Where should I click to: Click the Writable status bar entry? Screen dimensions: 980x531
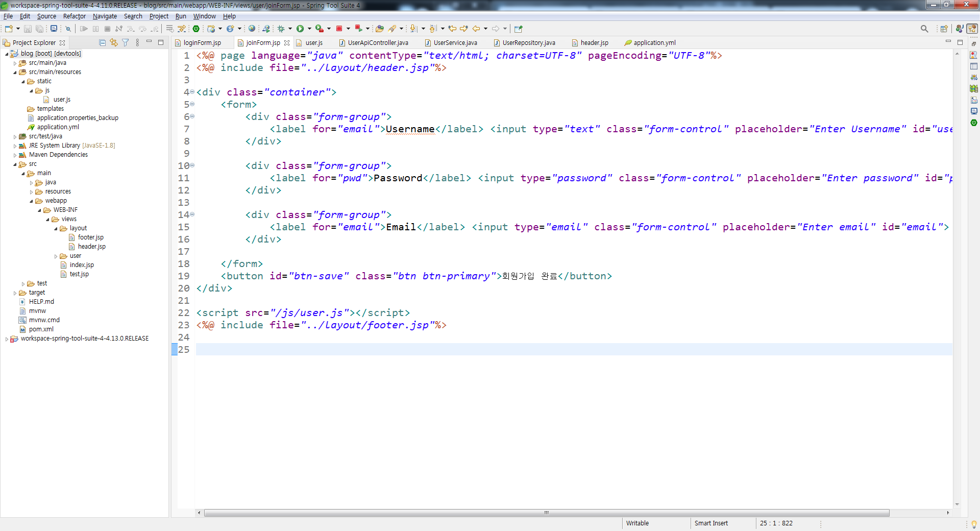point(638,523)
